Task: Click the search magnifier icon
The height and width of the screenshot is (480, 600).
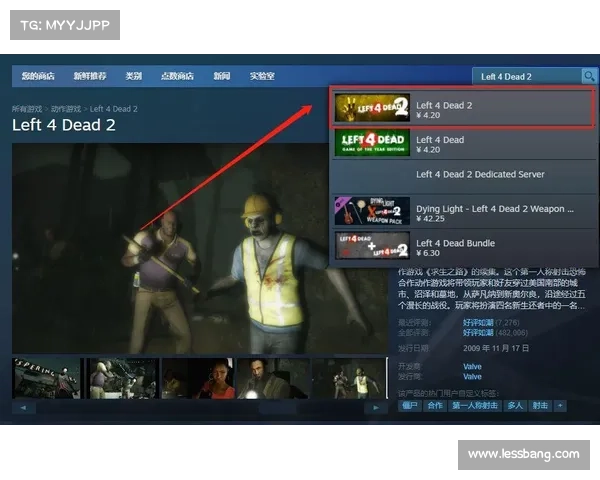Action: point(588,76)
